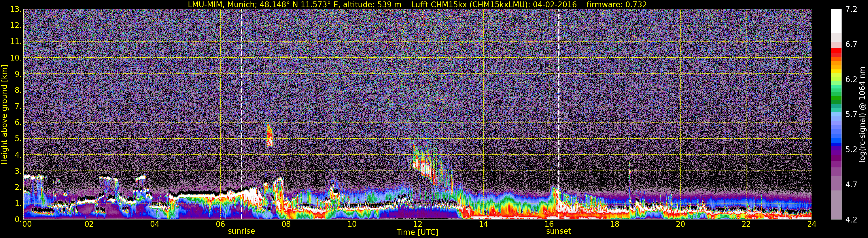Click the date '04-02-2016' in the title

(555, 4)
